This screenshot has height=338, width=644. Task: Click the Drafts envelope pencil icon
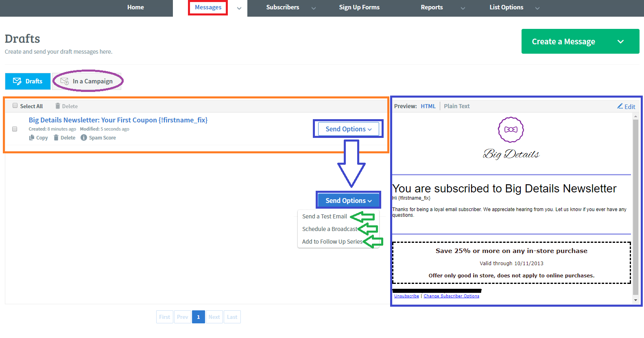point(17,81)
